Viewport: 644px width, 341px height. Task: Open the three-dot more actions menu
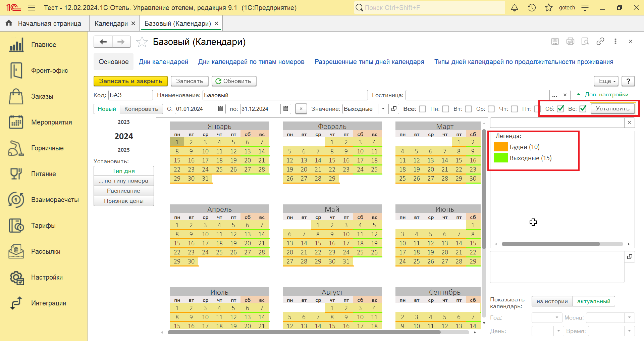click(x=615, y=41)
